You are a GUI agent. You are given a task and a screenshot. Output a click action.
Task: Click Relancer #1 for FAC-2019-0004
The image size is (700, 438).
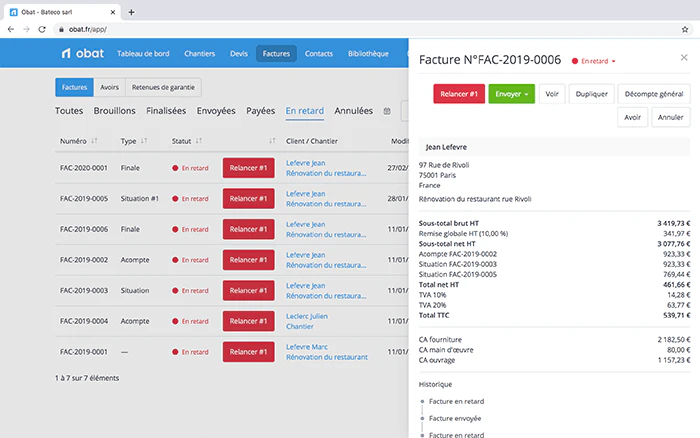pos(249,321)
